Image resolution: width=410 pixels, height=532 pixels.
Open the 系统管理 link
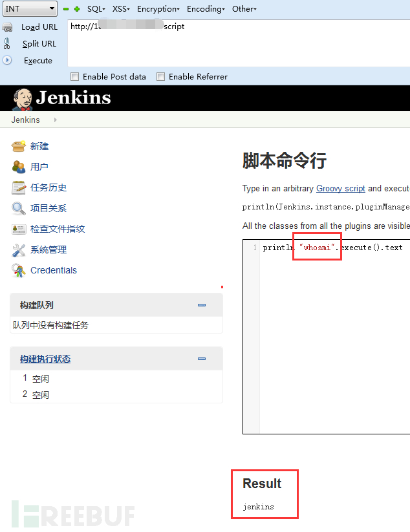49,250
